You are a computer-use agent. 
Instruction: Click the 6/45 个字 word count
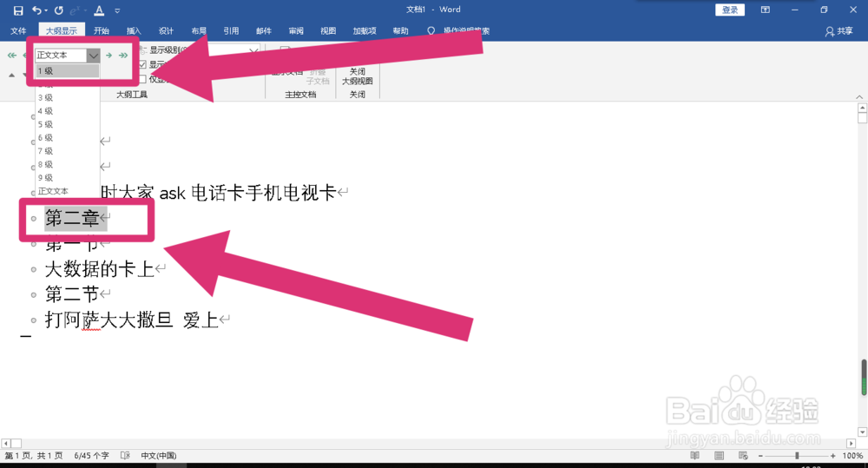[91, 455]
